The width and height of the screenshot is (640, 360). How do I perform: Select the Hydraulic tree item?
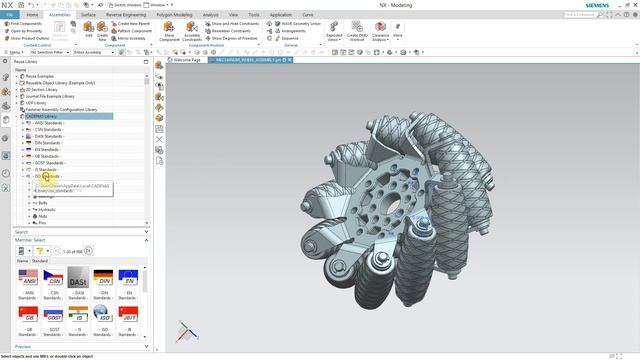pyautogui.click(x=47, y=209)
